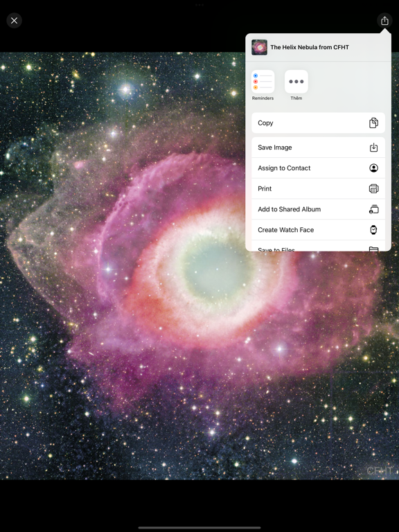Click the contact person icon

(373, 168)
